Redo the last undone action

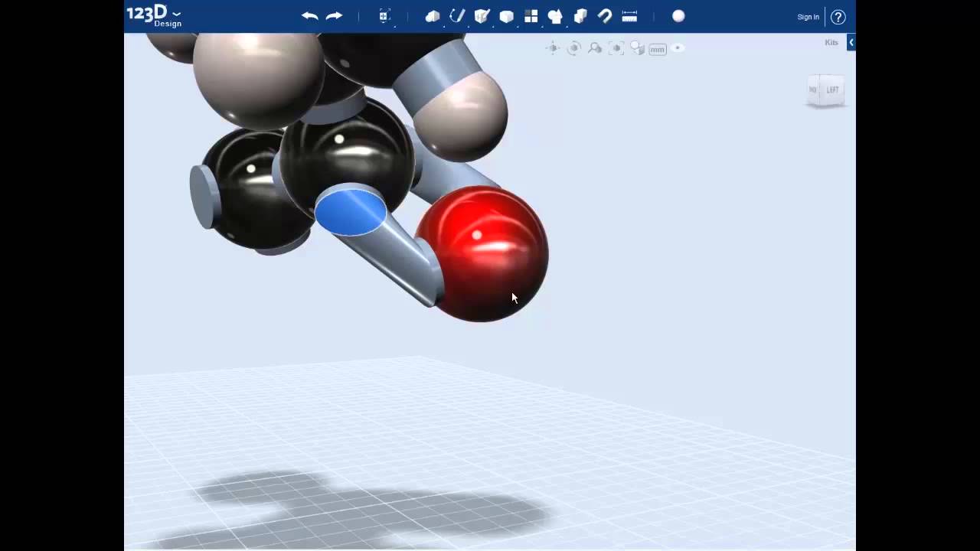335,16
